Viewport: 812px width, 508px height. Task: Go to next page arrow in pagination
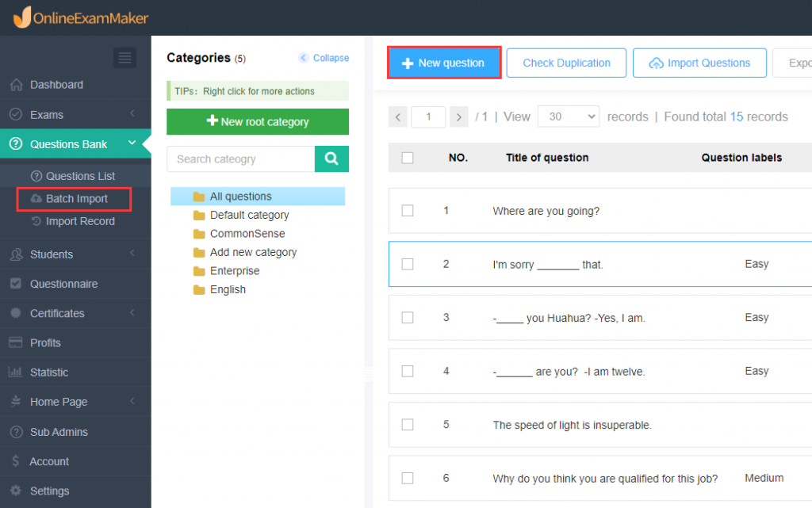(459, 117)
